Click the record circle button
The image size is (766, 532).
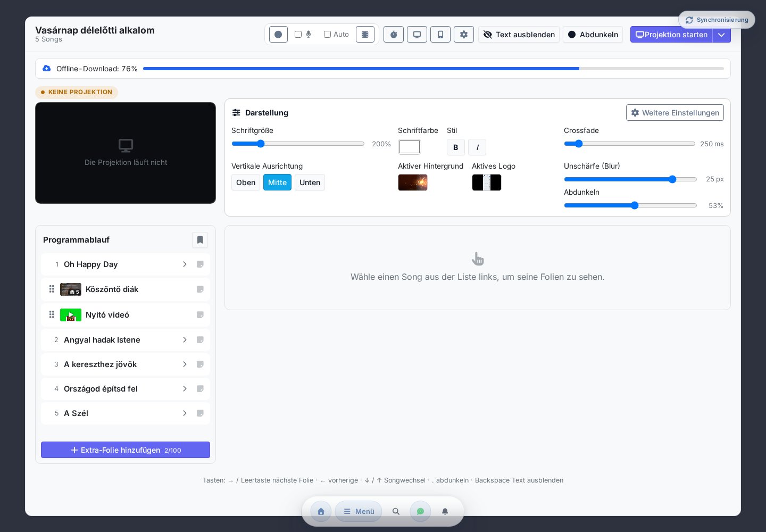tap(278, 35)
